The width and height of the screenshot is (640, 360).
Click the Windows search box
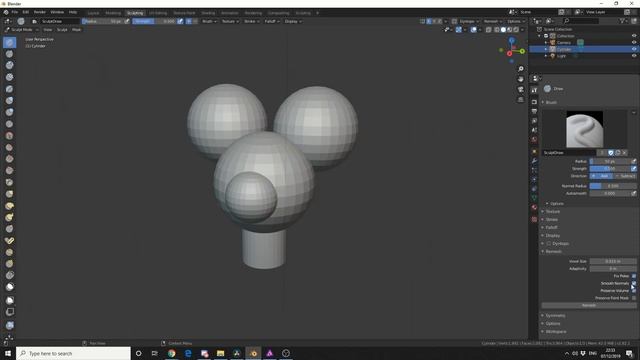pyautogui.click(x=73, y=353)
